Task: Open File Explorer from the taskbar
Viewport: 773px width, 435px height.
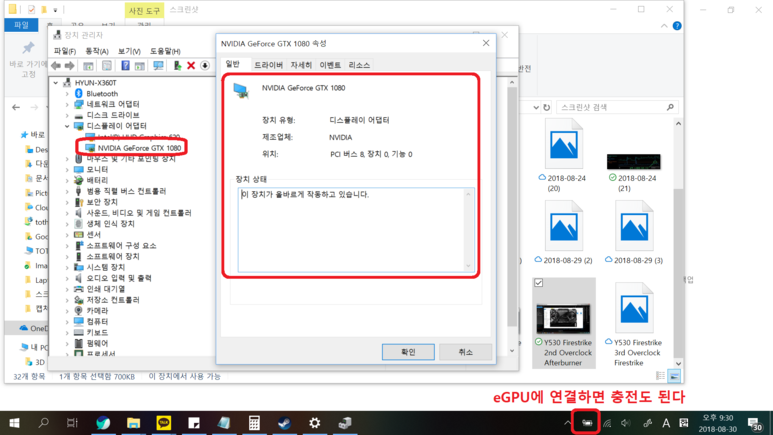Action: click(x=133, y=423)
